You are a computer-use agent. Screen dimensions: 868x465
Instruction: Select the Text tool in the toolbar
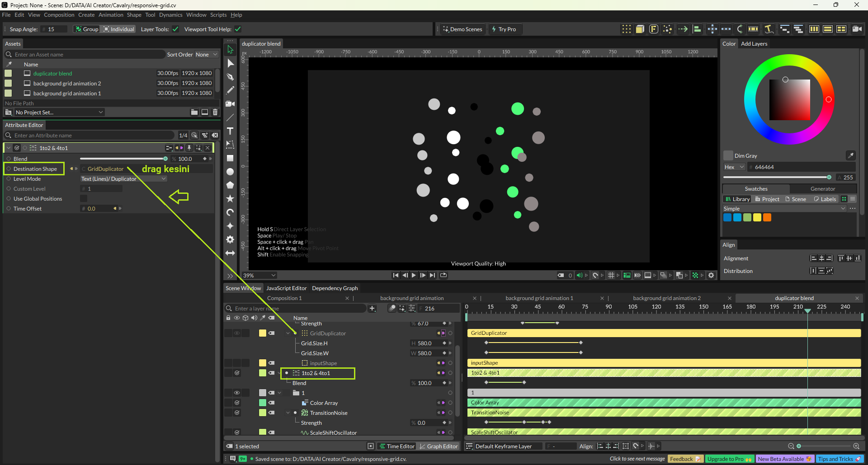coord(230,131)
